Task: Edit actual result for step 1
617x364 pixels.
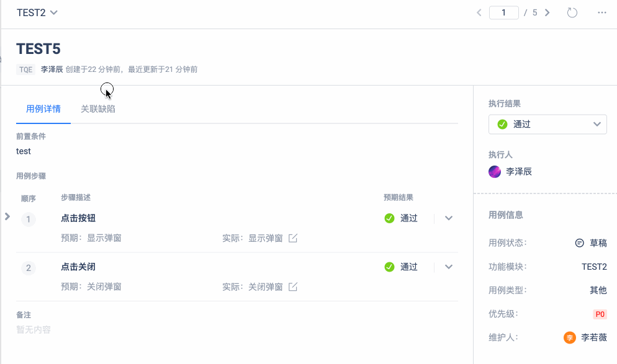Action: coord(293,238)
